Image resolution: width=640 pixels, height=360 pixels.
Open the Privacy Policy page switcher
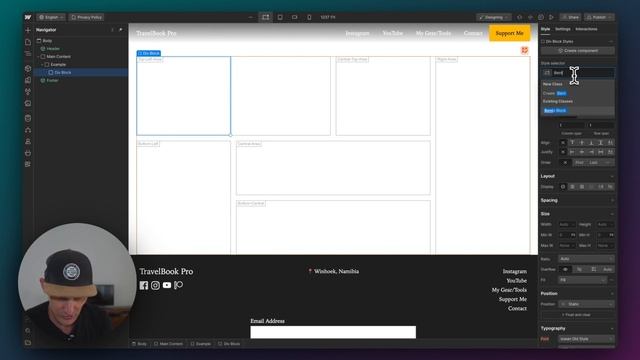pos(86,17)
